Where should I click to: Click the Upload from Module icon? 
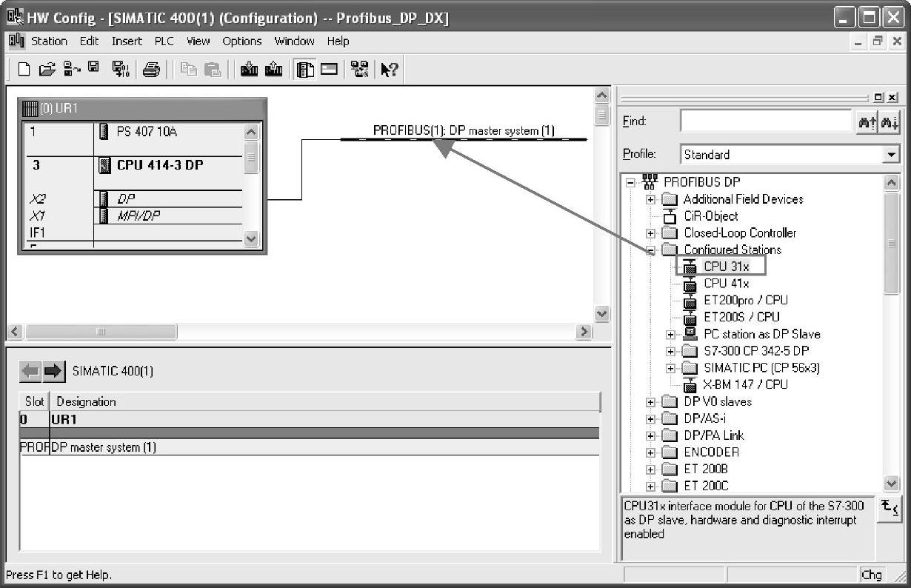[273, 70]
